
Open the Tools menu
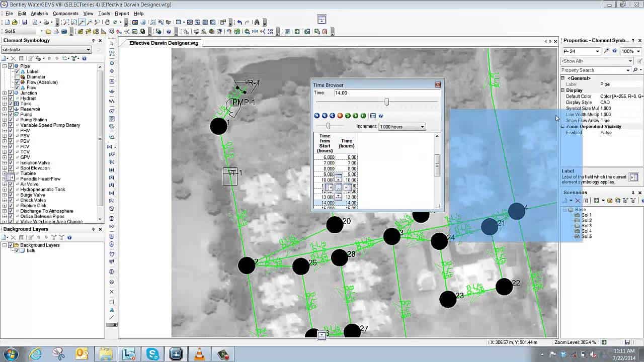(104, 14)
